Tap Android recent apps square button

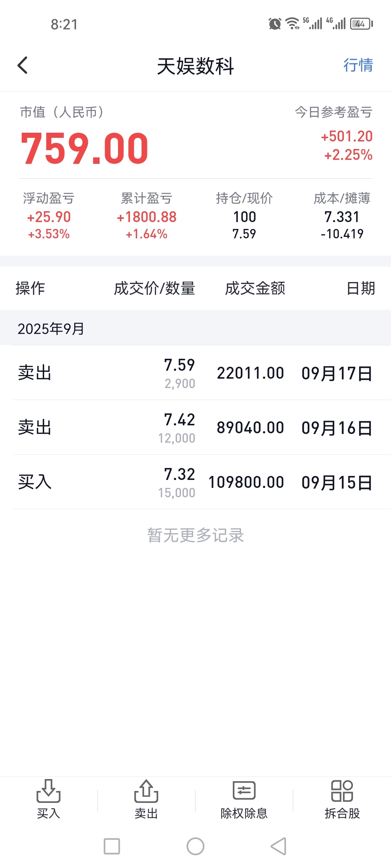click(x=112, y=846)
